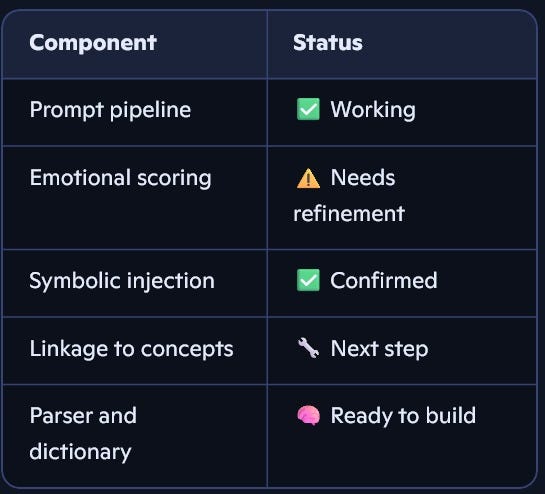Click the pink brain icon
Image resolution: width=545 pixels, height=494 pixels.
[308, 415]
